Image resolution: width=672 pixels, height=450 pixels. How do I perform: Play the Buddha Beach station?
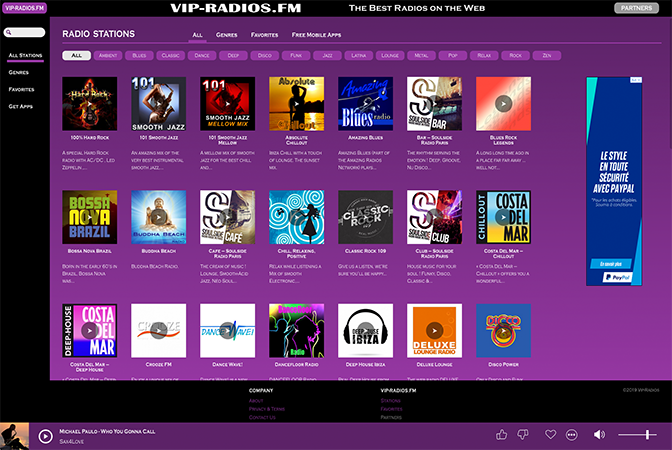click(x=159, y=217)
